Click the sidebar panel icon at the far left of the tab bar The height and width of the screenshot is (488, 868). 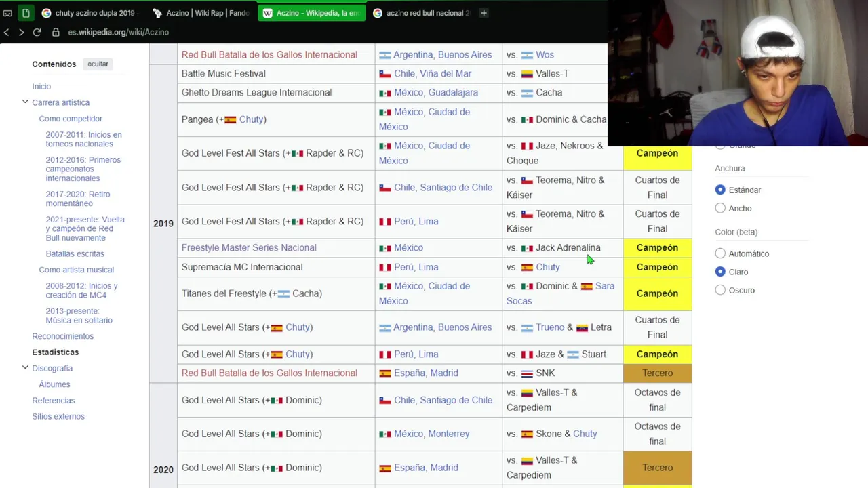[x=7, y=13]
